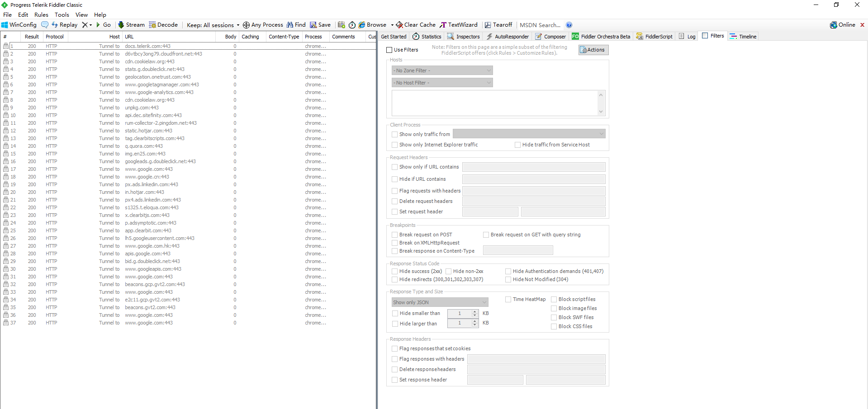Image resolution: width=868 pixels, height=409 pixels.
Task: Sort sessions by Protocol column header
Action: coord(55,37)
